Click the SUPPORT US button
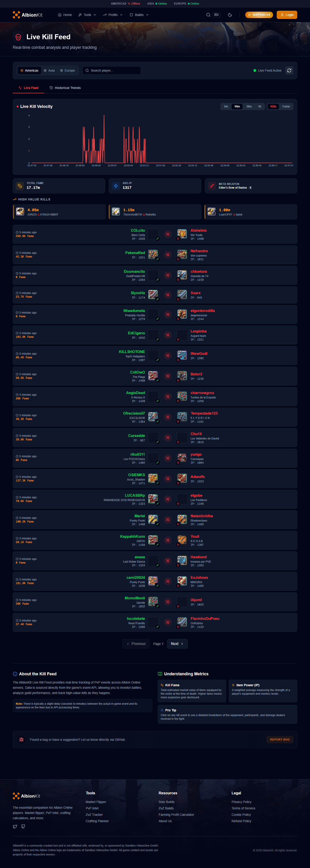 tap(258, 15)
